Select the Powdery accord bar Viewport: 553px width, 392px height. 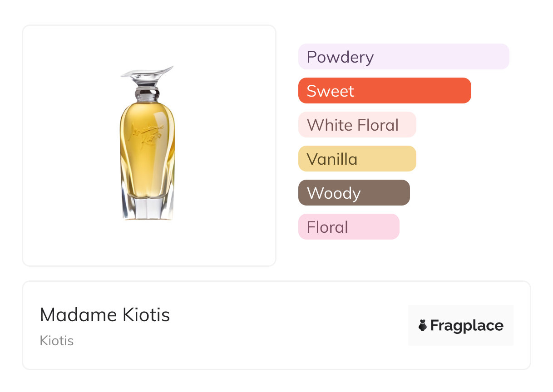(x=403, y=57)
